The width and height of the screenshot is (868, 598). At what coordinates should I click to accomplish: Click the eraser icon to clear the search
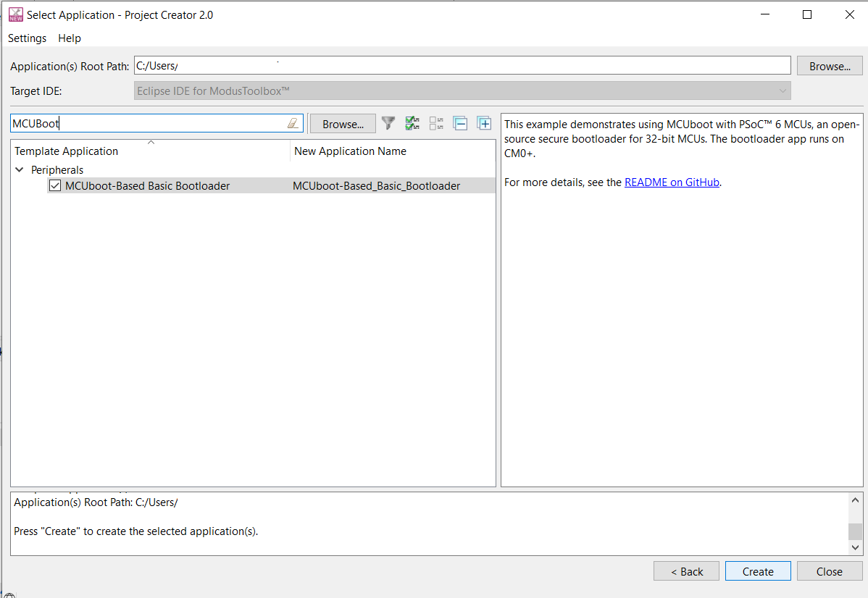click(x=293, y=123)
